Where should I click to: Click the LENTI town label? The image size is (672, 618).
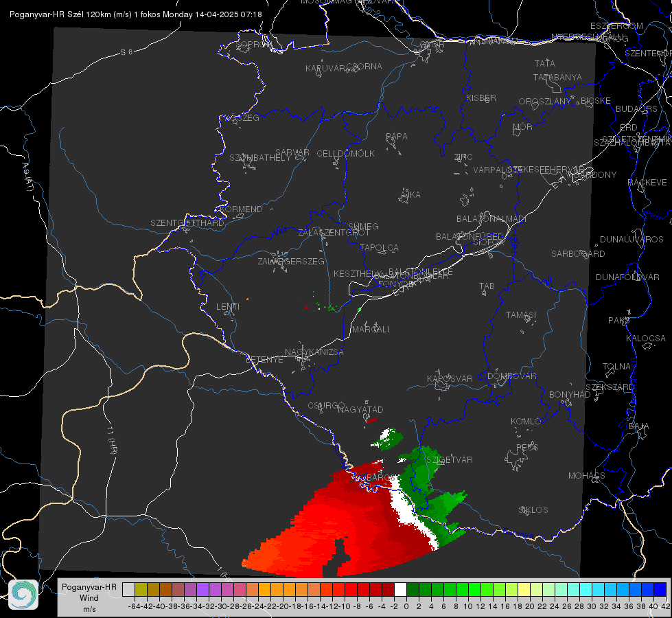coord(228,307)
